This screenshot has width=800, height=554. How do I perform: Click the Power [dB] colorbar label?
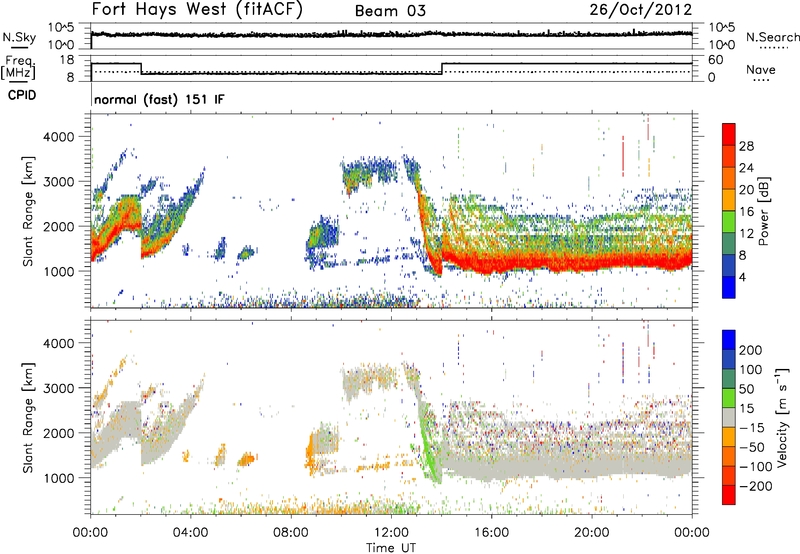pyautogui.click(x=764, y=211)
